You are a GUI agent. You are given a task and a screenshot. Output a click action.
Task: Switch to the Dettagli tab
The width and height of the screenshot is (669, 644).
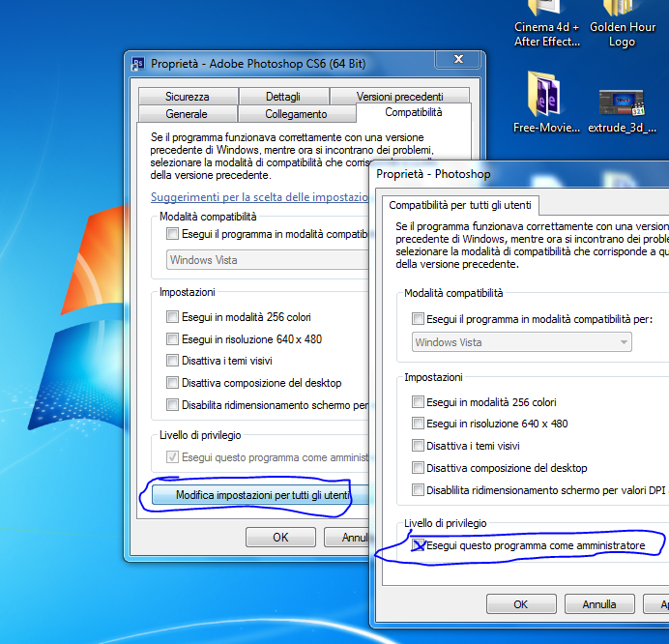(283, 97)
